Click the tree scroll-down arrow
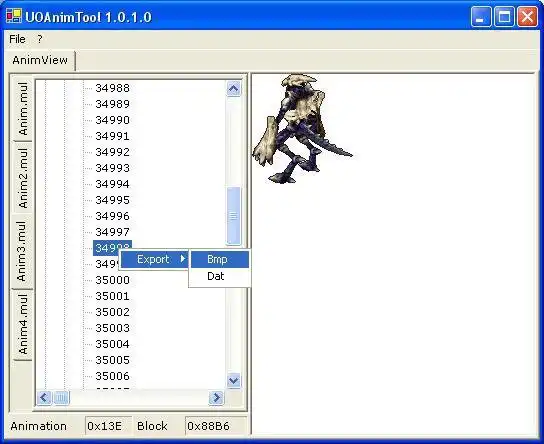The image size is (544, 444). 233,381
